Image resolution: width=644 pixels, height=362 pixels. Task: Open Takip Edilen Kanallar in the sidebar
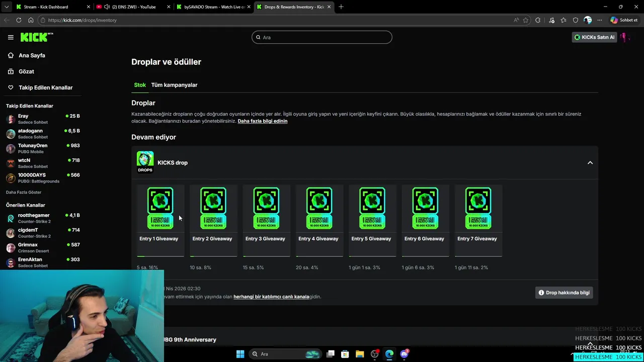click(x=45, y=87)
